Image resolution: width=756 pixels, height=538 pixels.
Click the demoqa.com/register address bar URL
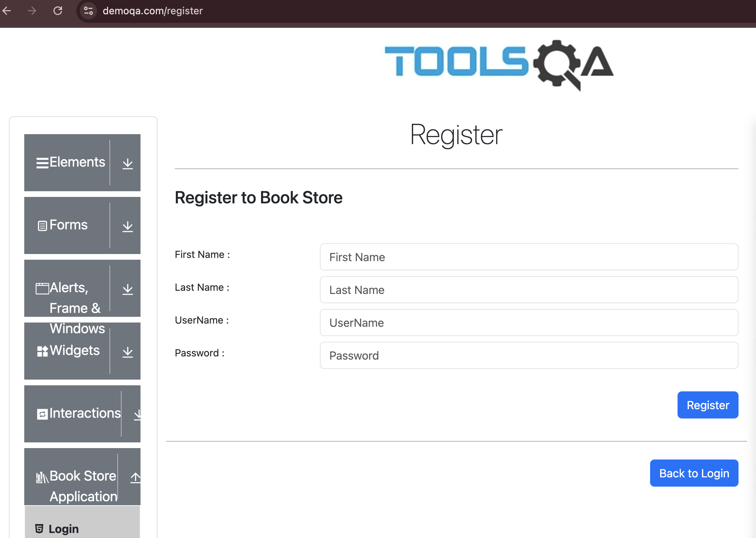153,11
